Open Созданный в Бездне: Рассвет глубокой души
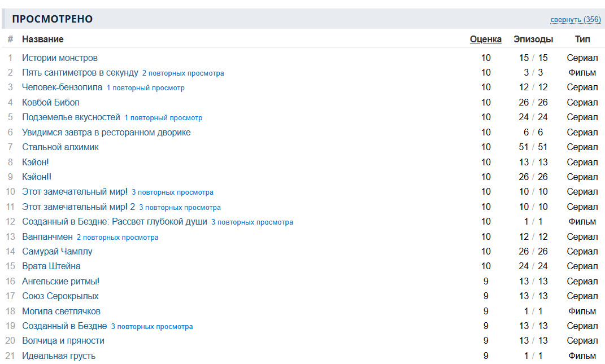Viewport: 605px width, 364px height. tap(115, 222)
